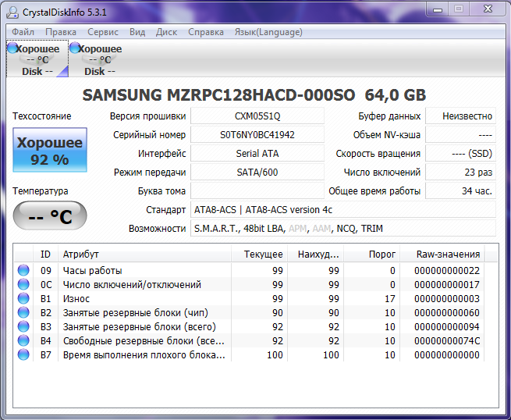
Task: Click the -- °C temperature button
Action: pyautogui.click(x=50, y=215)
